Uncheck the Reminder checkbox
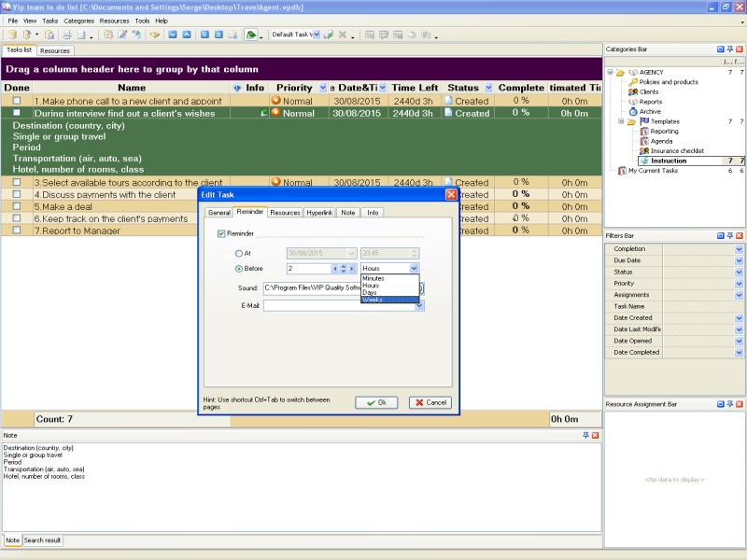747x560 pixels. pos(221,233)
